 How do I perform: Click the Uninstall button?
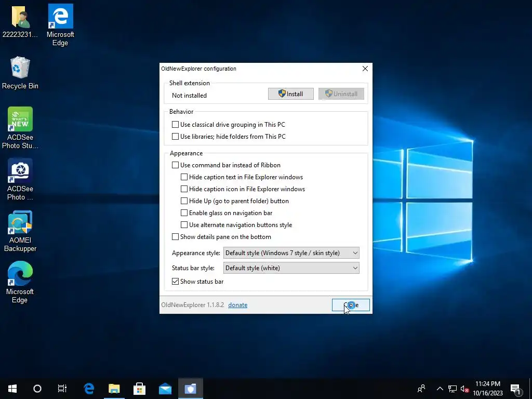point(341,94)
